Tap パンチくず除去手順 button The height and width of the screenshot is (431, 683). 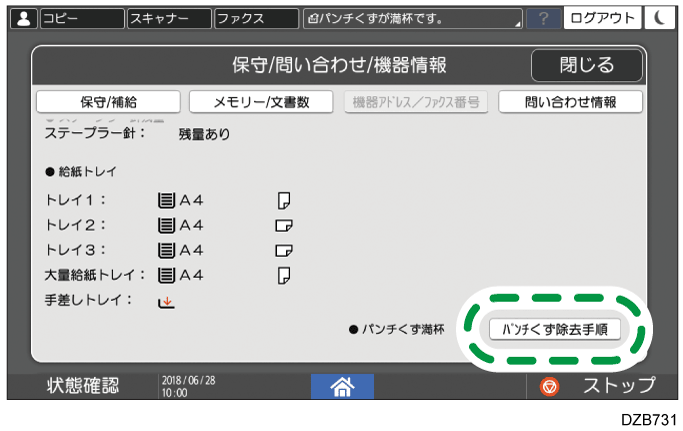tap(555, 329)
